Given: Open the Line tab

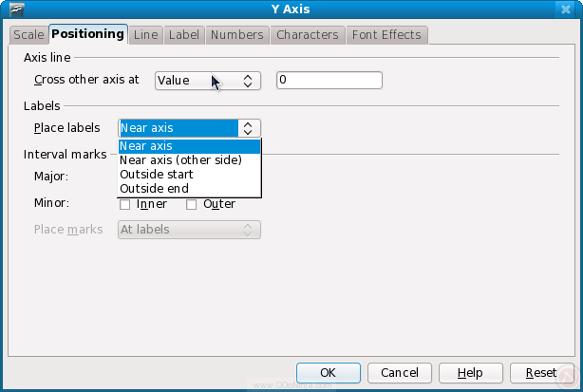Looking at the screenshot, I should click(146, 35).
